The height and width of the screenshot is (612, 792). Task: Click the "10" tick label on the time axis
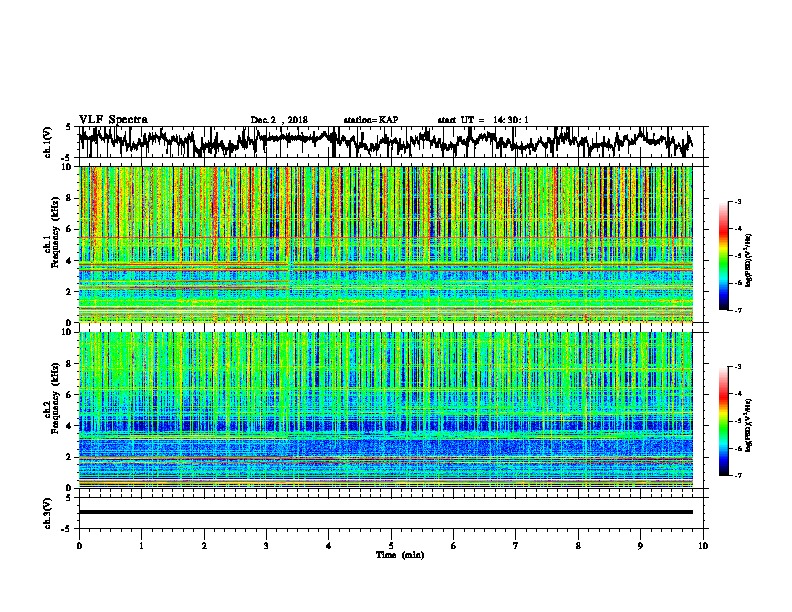tap(703, 546)
